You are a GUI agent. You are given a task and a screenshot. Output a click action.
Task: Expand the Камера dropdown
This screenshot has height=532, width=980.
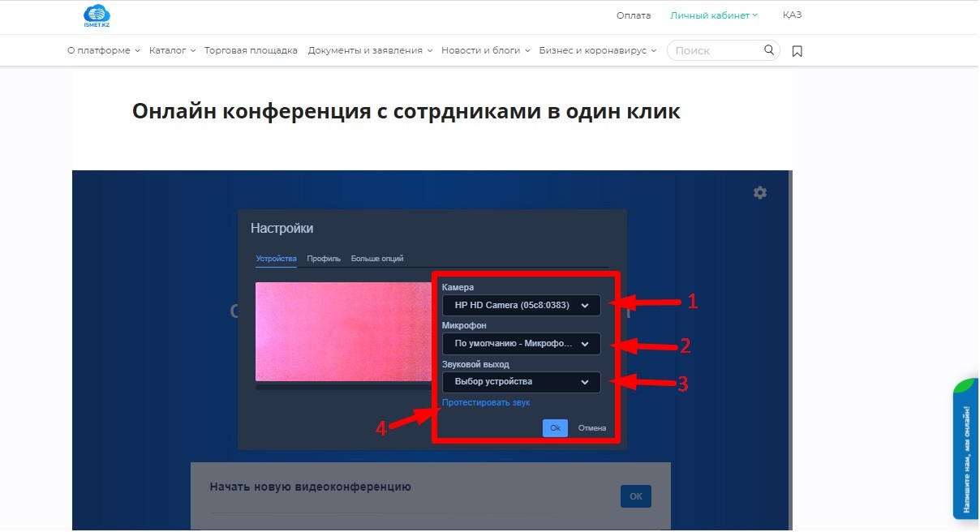pos(521,306)
